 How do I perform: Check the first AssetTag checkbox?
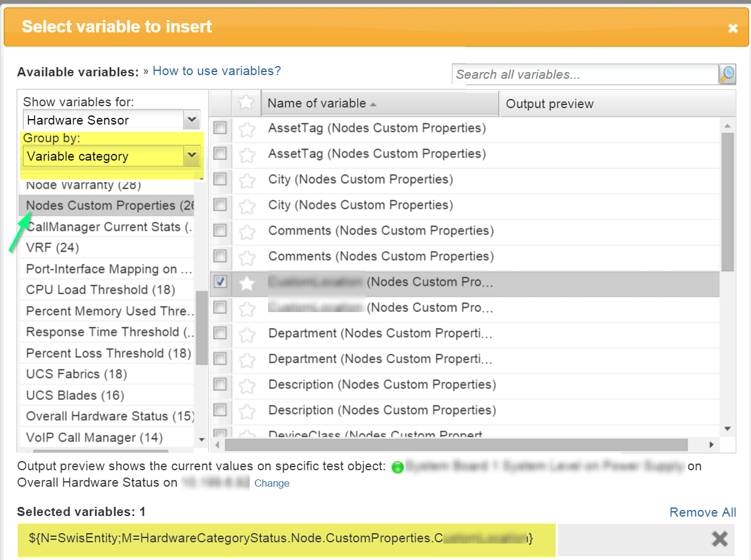tap(220, 128)
